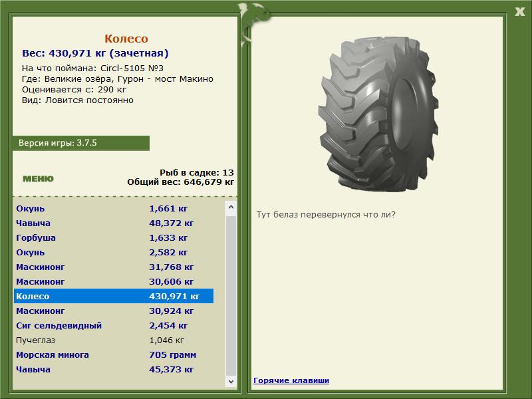Click the scroll up arrow of the fish list
This screenshot has height=399, width=532.
231,207
